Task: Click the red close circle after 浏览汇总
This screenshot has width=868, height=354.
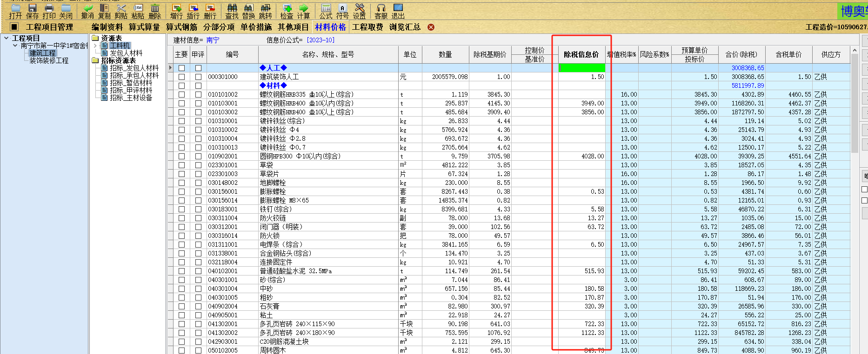Action: (431, 27)
